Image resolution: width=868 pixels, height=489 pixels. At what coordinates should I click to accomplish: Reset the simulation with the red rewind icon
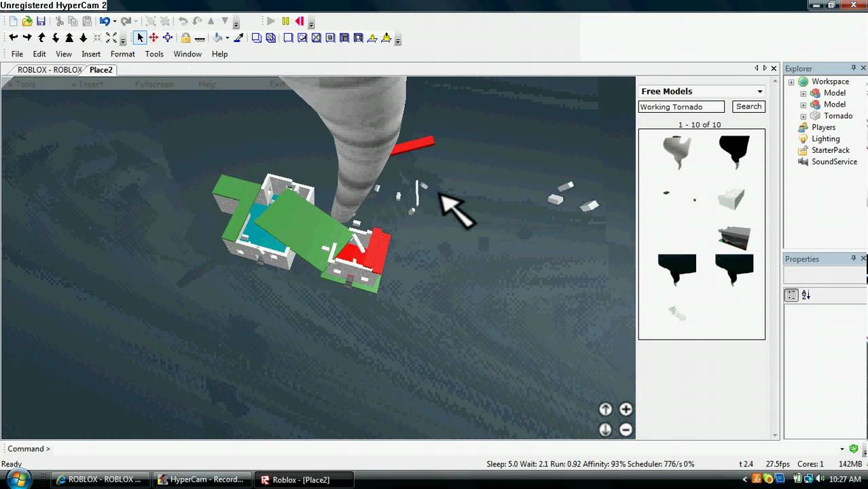(x=300, y=21)
